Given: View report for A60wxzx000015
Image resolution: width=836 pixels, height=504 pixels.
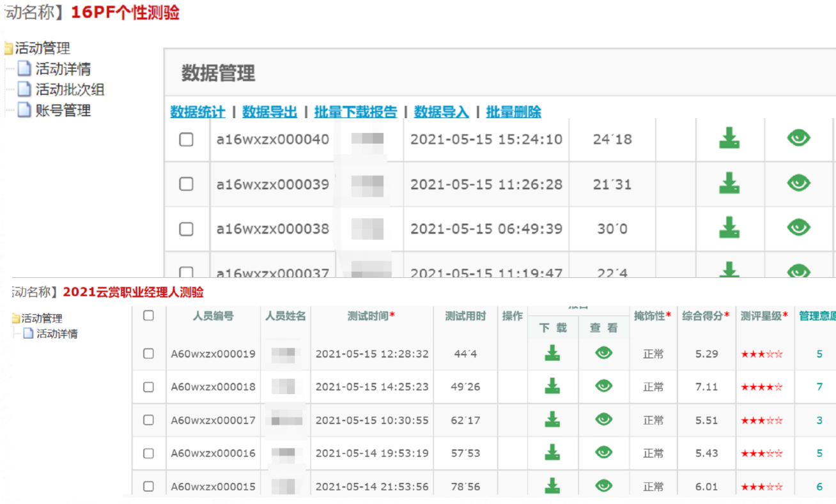Looking at the screenshot, I should [x=603, y=485].
